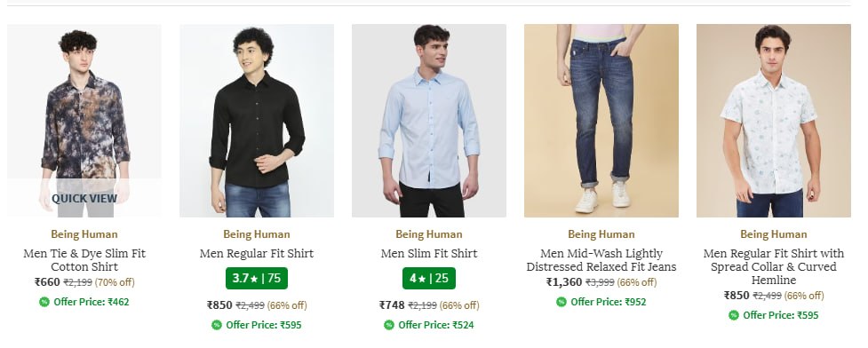Viewport: 868px width, 348px height.
Task: Click offer icon beside Offer Price ₹462
Action: (x=44, y=302)
